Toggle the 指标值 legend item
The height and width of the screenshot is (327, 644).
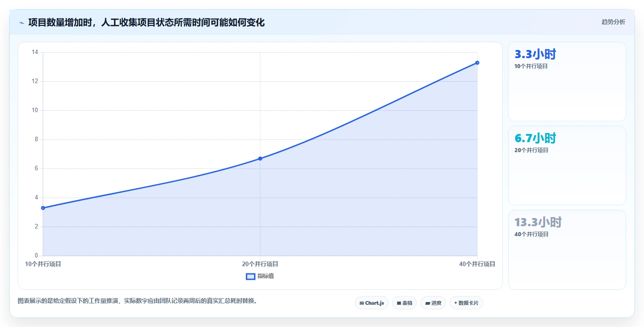coord(260,276)
